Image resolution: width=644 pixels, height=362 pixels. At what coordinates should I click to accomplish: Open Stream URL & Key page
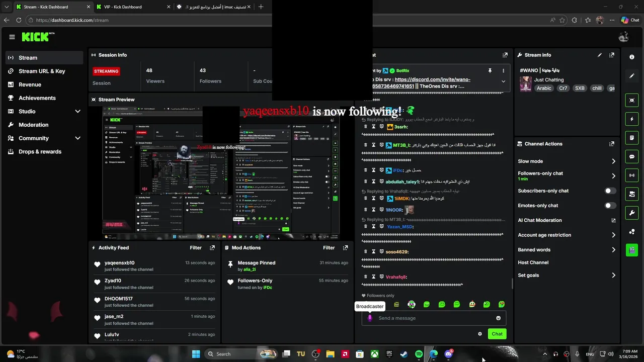pos(42,71)
